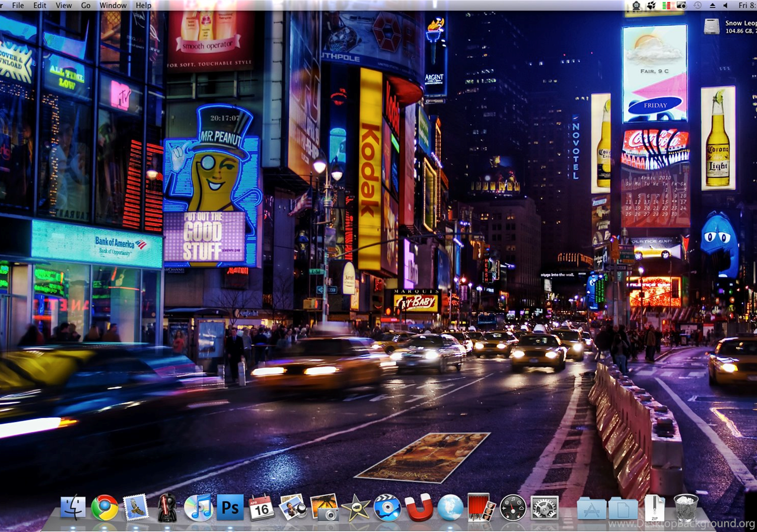757x532 pixels.
Task: Click the paw print menu bar icon
Action: point(651,5)
